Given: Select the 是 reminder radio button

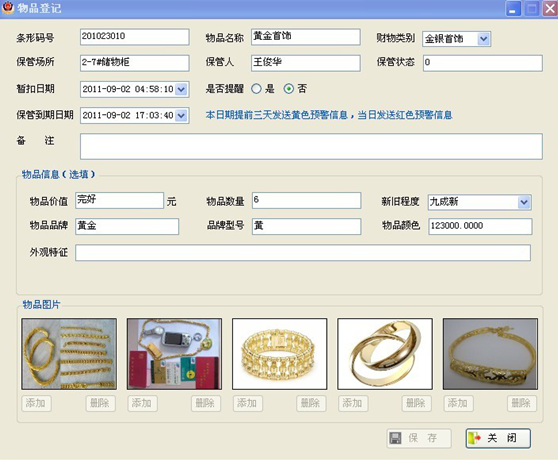Looking at the screenshot, I should click(x=256, y=89).
